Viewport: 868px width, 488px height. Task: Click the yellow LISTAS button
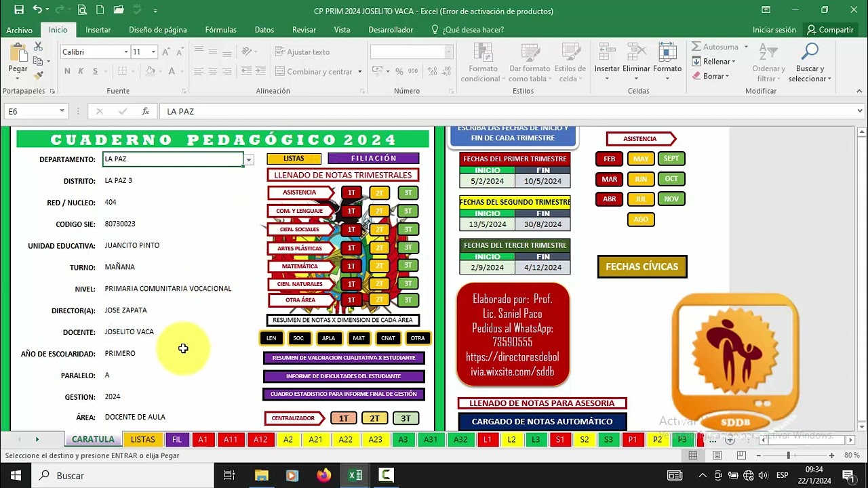pyautogui.click(x=294, y=158)
